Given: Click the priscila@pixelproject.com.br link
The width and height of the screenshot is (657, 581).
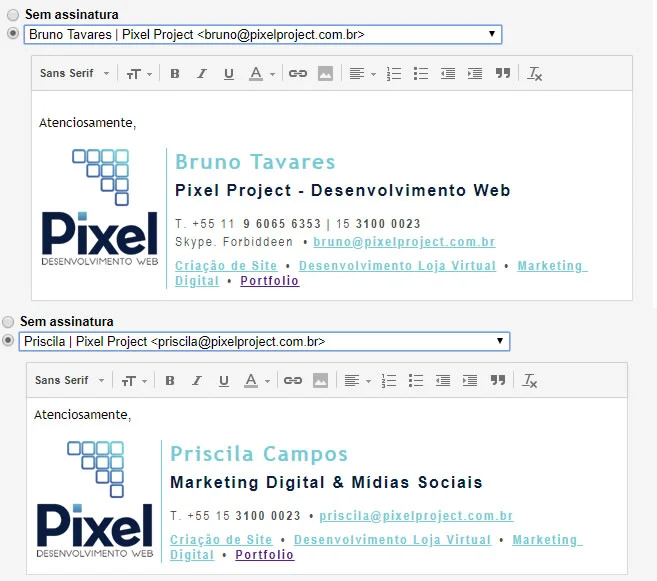Looking at the screenshot, I should (416, 516).
